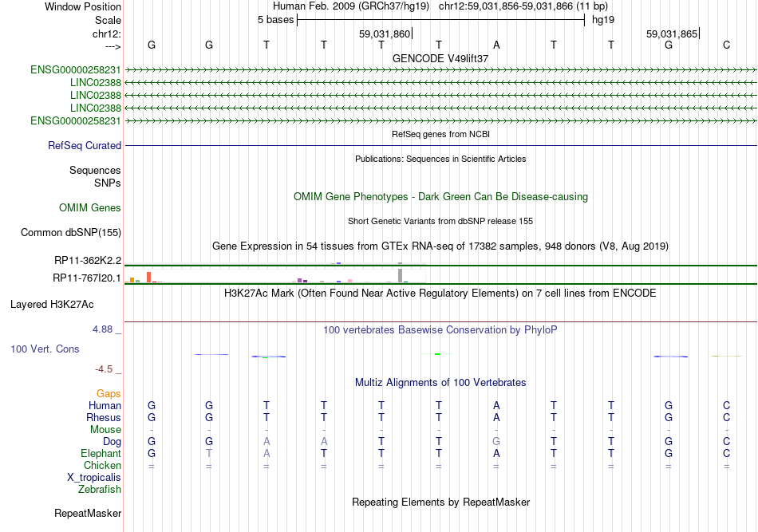Click the ---> sequence direction arrow label

point(113,46)
